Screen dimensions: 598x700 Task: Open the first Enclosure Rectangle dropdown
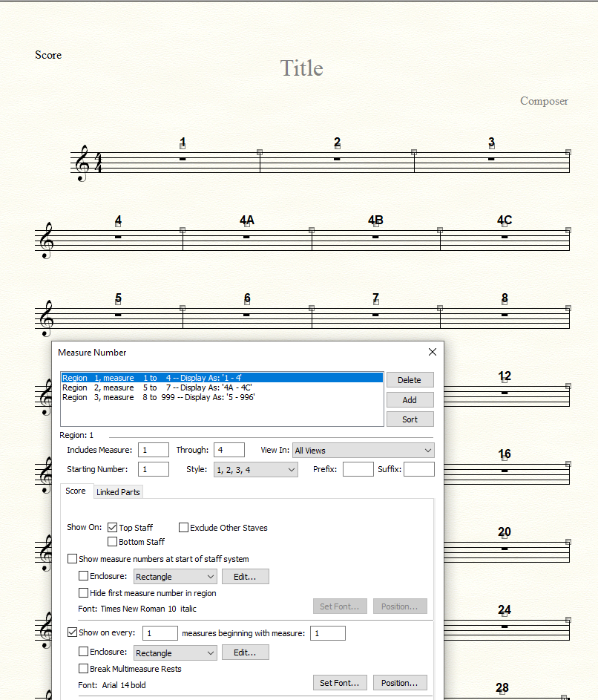point(175,577)
